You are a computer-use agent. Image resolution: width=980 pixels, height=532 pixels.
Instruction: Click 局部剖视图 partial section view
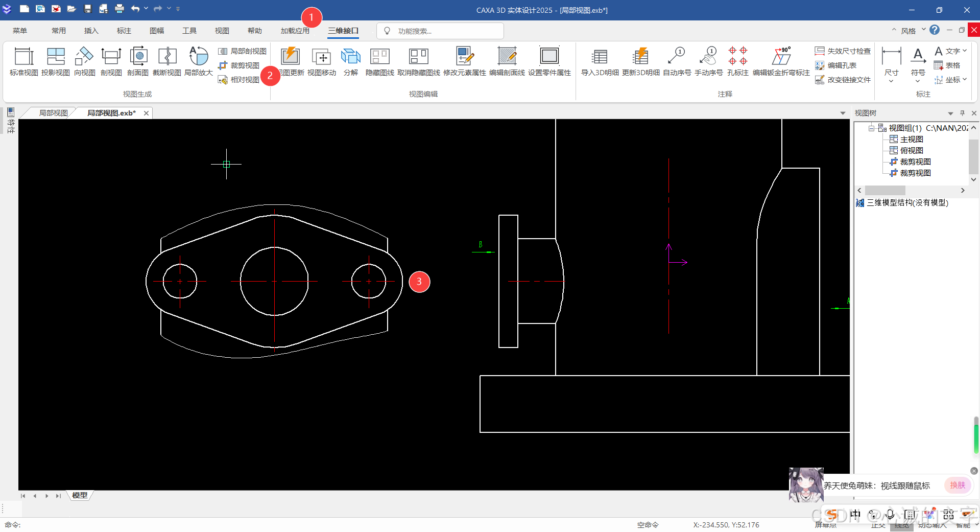coord(243,51)
